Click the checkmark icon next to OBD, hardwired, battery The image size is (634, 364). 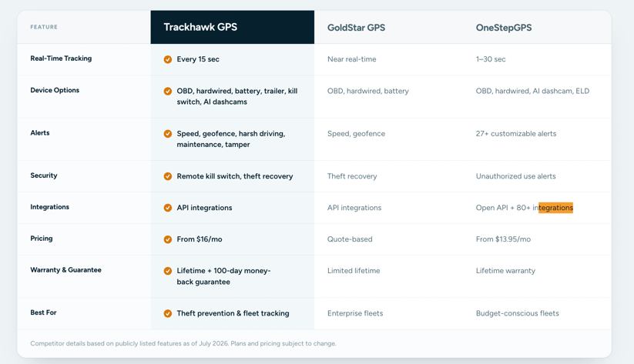167,91
